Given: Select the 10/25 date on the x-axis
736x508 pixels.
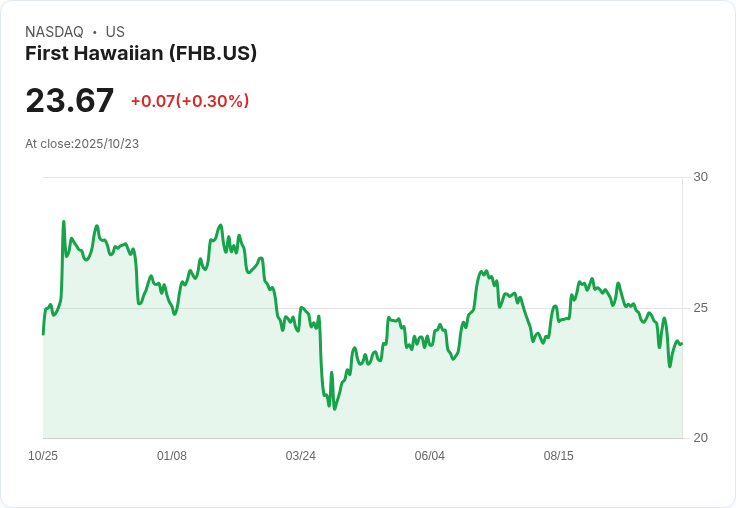Looking at the screenshot, I should 43,456.
